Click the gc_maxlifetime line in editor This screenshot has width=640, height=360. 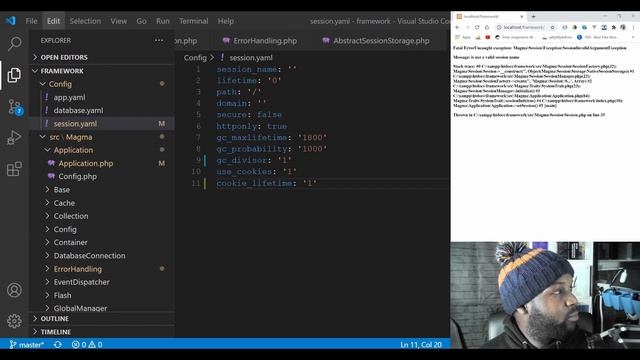271,138
